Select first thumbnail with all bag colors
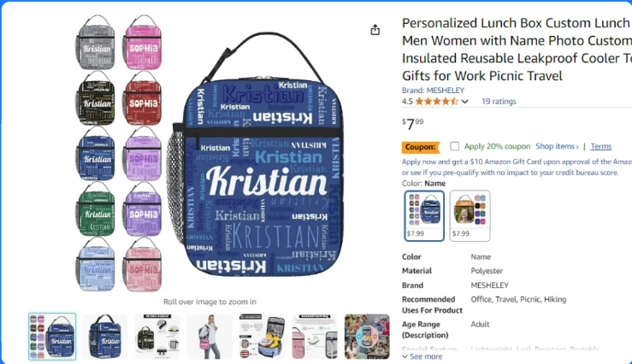This screenshot has height=364, width=632. (52, 336)
